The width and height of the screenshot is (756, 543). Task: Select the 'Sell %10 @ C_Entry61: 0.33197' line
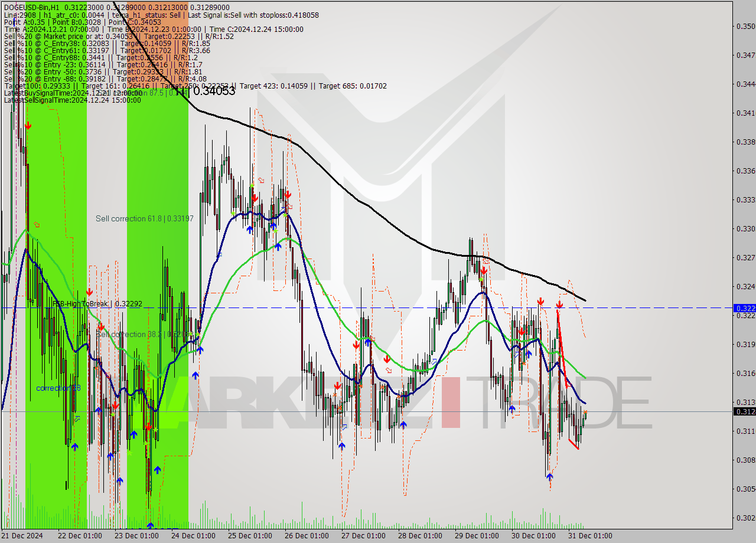coord(107,50)
